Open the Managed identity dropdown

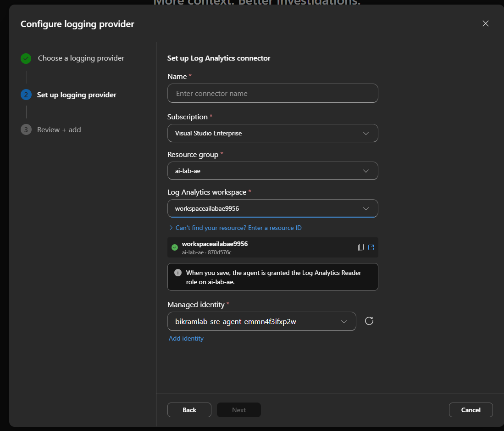[x=262, y=321]
